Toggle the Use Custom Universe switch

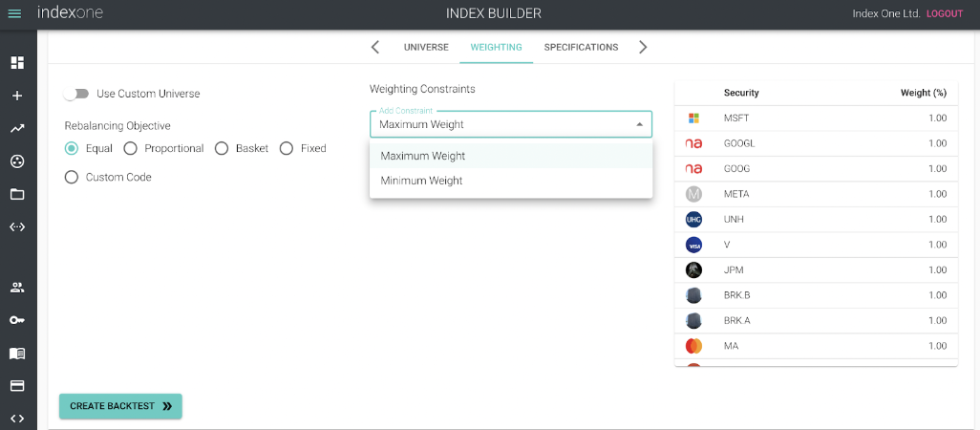(x=76, y=94)
